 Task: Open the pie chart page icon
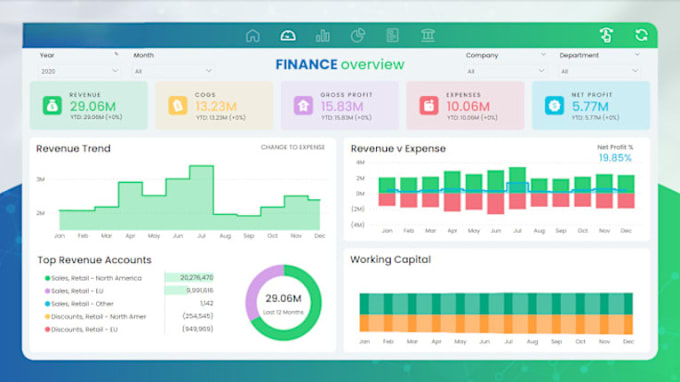[x=358, y=36]
